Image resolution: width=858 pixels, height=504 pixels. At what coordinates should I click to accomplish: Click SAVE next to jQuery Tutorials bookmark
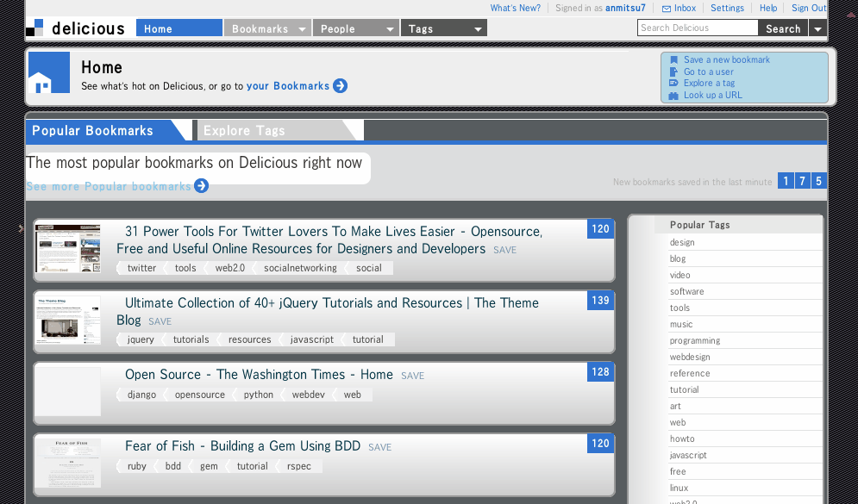(x=160, y=321)
